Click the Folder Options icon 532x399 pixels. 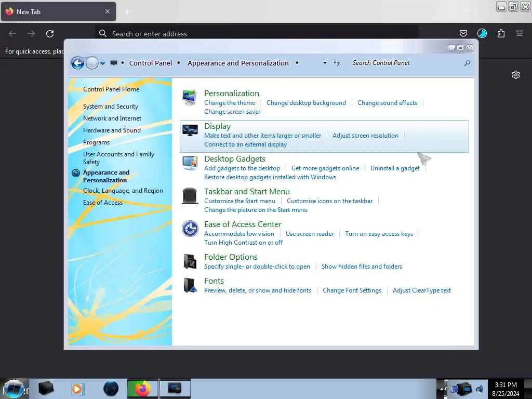click(x=190, y=261)
